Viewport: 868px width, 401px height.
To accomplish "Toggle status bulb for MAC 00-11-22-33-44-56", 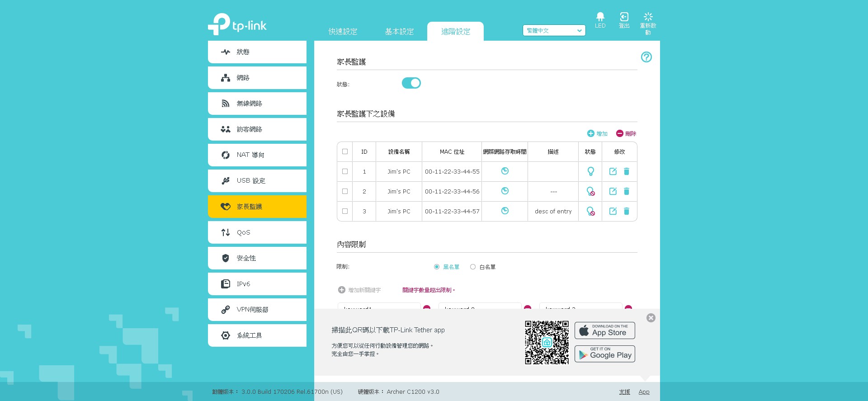I will [x=590, y=191].
